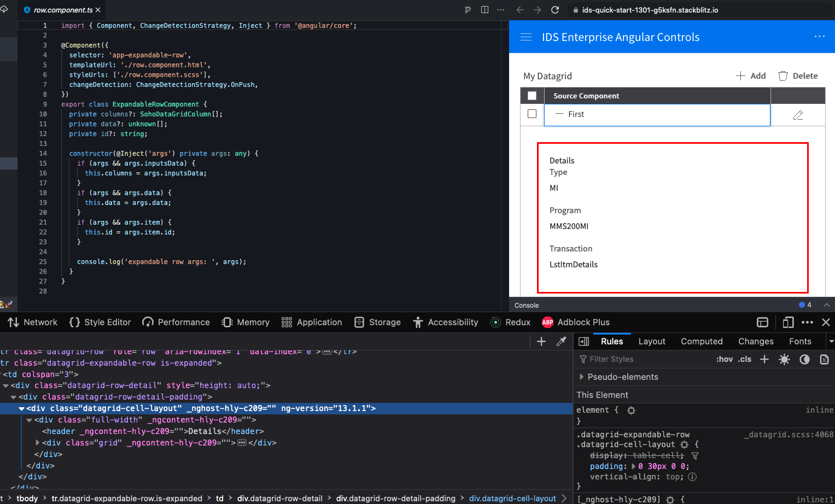The image size is (835, 504).
Task: Expand the padding shorthand value
Action: point(633,466)
